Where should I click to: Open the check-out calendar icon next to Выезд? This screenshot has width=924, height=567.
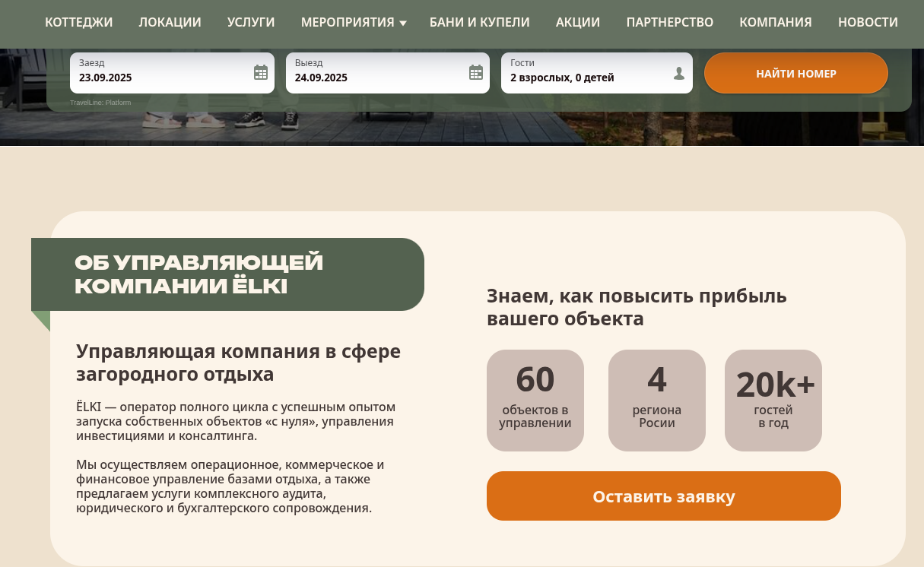pyautogui.click(x=476, y=72)
